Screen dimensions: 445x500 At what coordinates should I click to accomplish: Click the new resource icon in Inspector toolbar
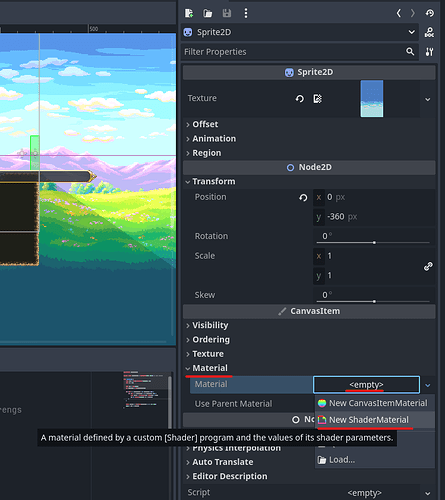pyautogui.click(x=189, y=13)
